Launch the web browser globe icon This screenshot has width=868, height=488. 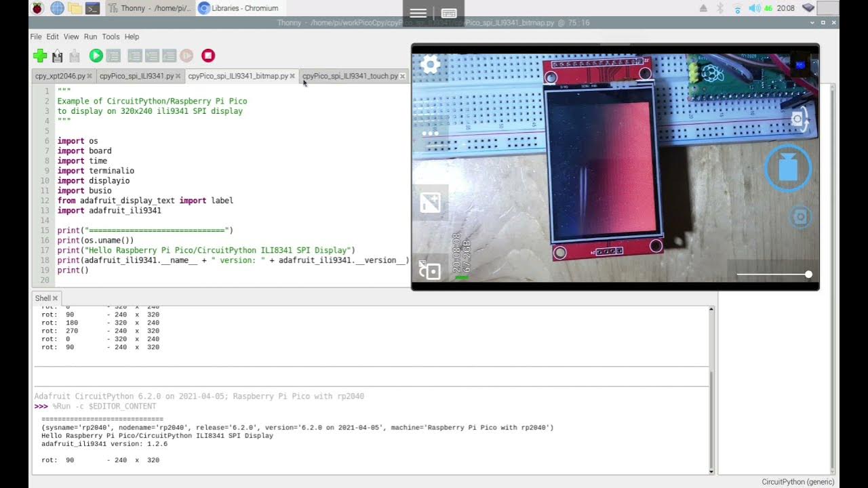pos(57,8)
